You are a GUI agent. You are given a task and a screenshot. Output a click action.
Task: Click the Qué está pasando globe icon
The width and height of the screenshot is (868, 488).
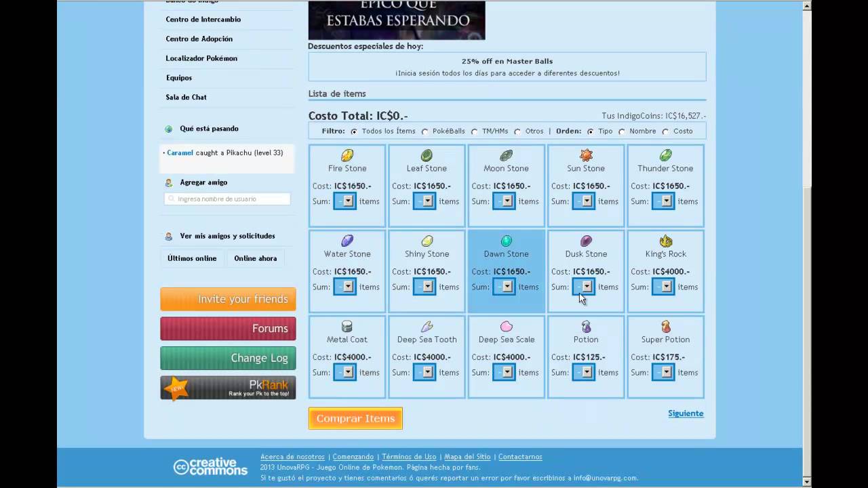tap(169, 129)
